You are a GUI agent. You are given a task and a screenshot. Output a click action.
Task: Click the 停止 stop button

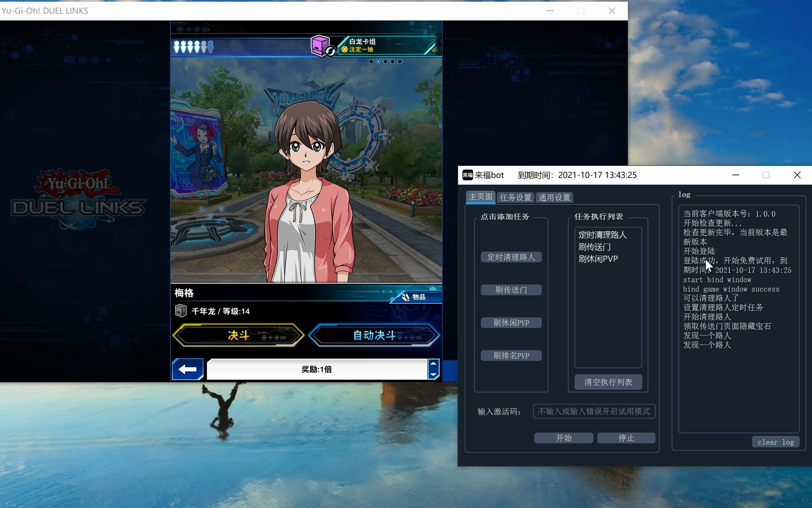[x=626, y=438]
